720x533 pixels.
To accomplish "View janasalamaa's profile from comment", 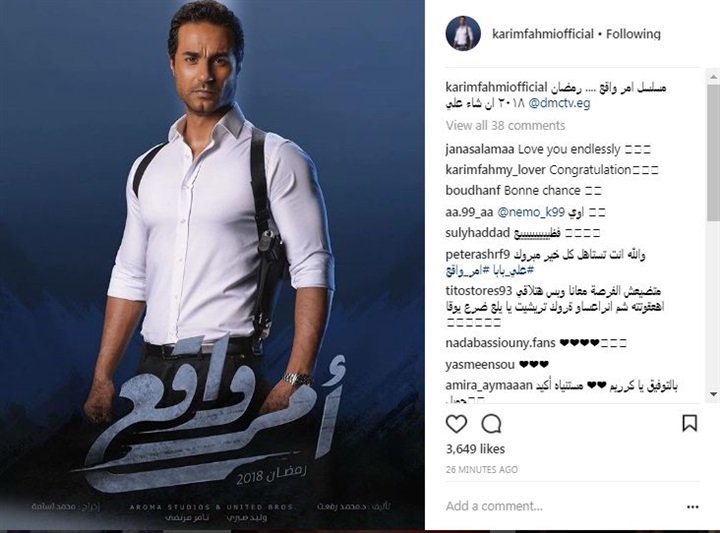I will click(480, 149).
